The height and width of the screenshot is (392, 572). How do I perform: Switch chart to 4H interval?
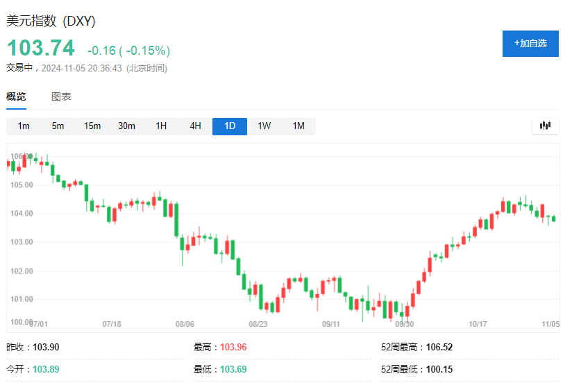coord(195,126)
